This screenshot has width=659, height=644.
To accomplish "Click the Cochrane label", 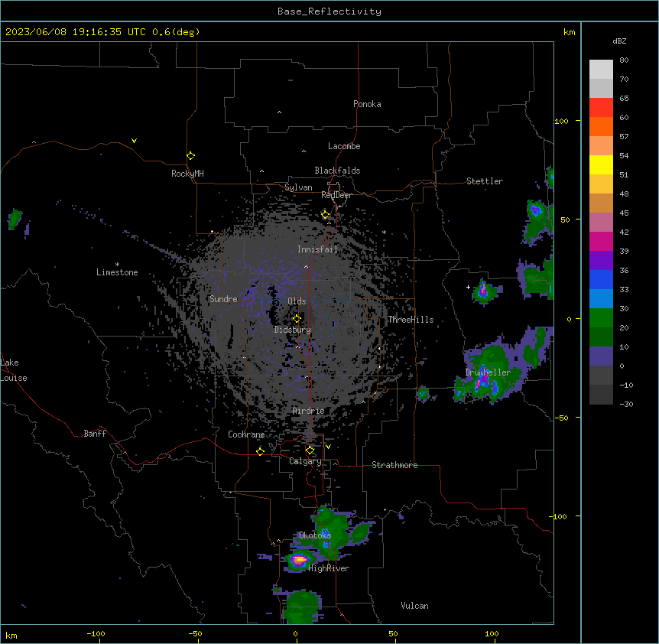I will 246,434.
